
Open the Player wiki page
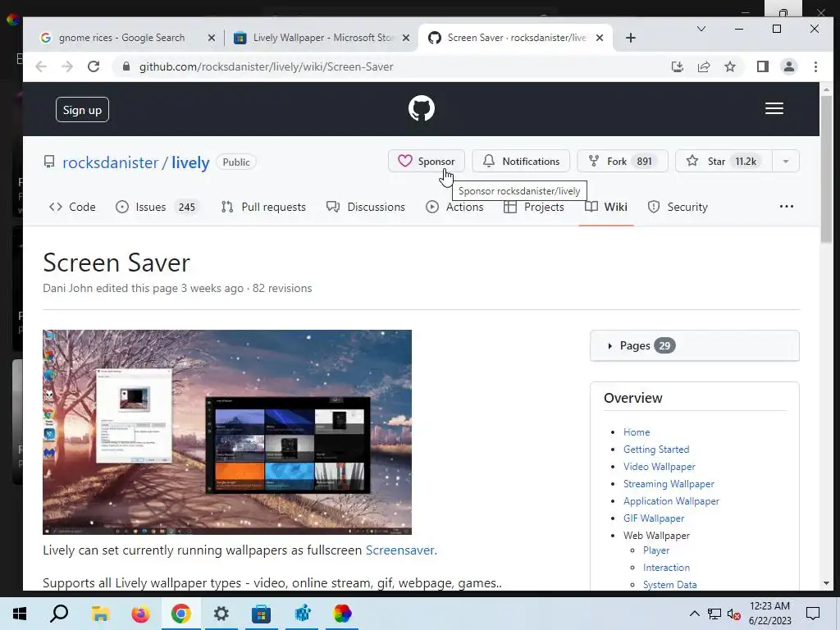pos(656,550)
